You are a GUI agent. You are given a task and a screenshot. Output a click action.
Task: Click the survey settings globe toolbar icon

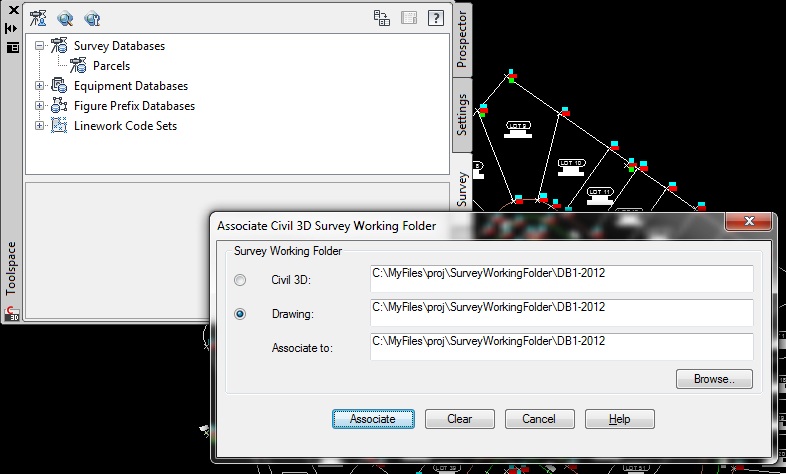tap(92, 19)
